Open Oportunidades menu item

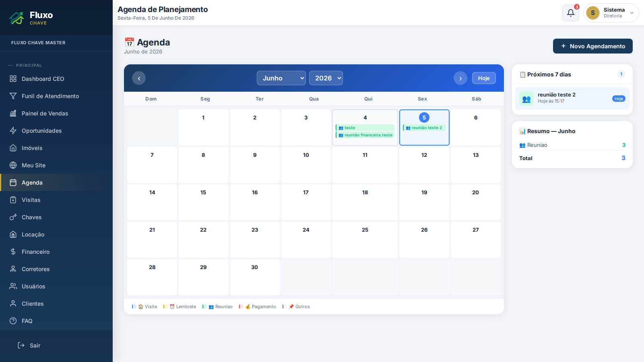[x=56, y=131]
